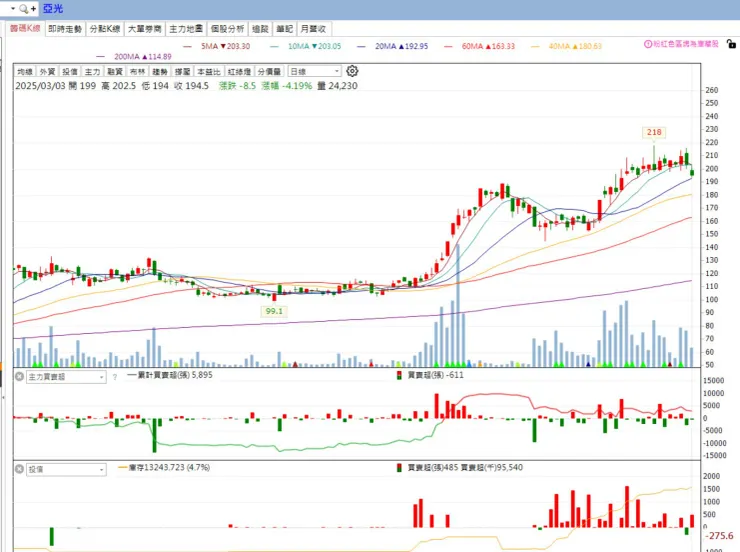
Task: Open the 日線 period dropdown
Action: 314,71
